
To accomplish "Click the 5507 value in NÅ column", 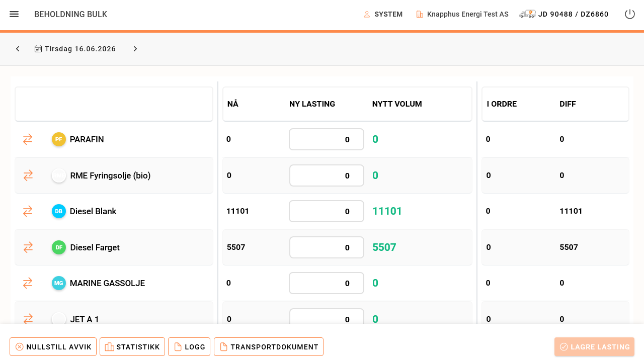I will 236,247.
